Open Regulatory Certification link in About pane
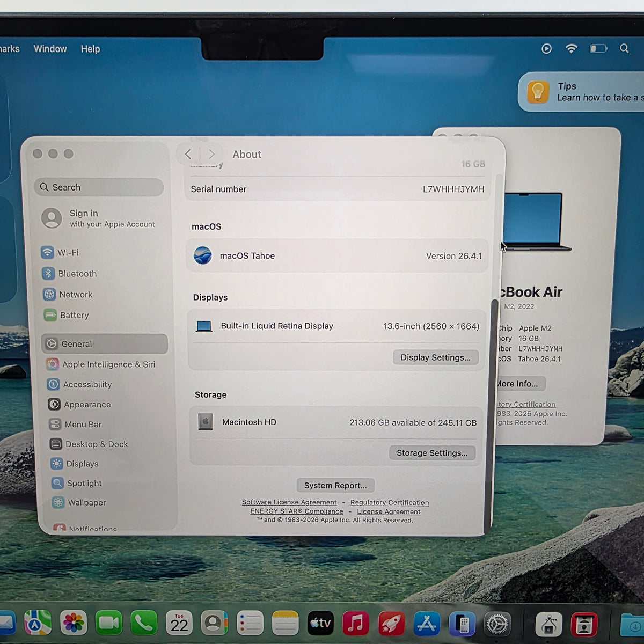 390,503
